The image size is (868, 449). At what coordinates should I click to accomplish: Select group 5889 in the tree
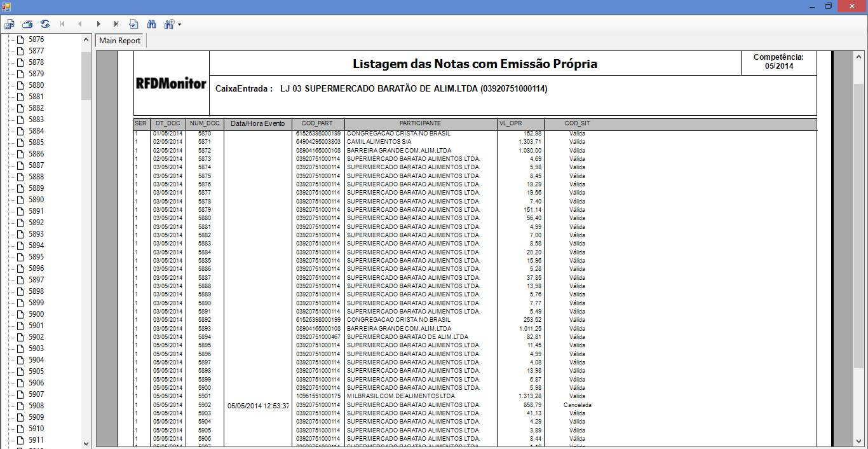(36, 188)
